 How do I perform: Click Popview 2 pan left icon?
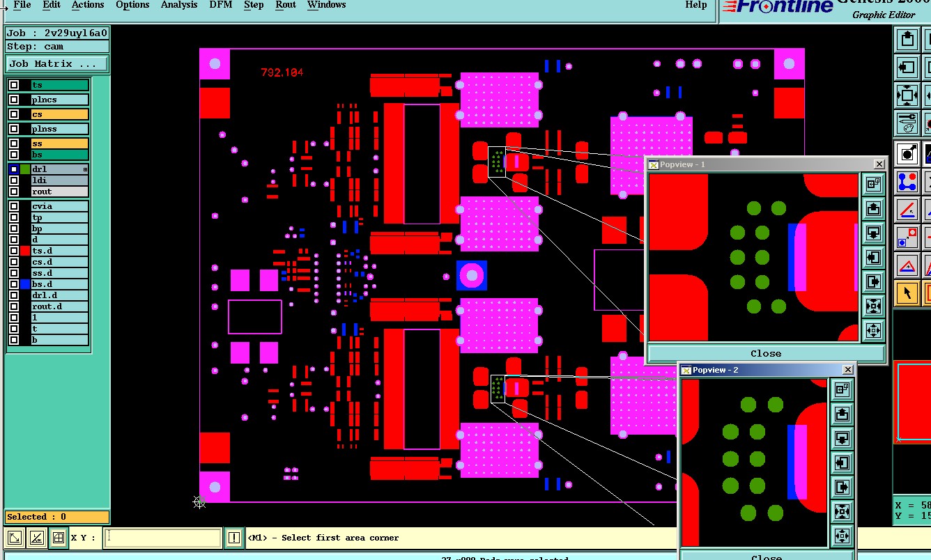[842, 462]
